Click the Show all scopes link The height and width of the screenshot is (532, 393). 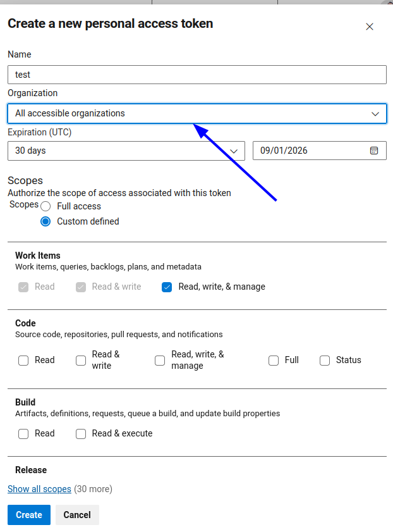pos(39,489)
